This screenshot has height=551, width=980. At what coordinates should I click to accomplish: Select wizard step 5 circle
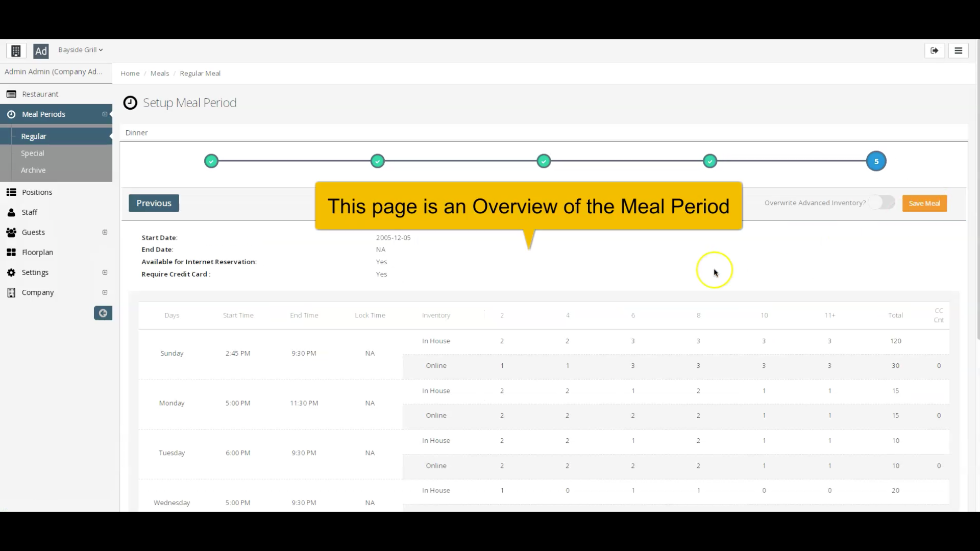click(876, 161)
